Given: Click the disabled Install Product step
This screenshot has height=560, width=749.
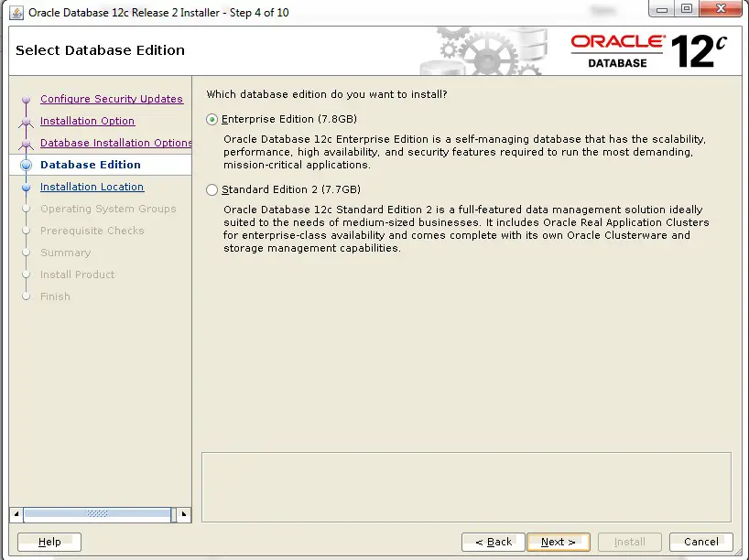Looking at the screenshot, I should 78,275.
